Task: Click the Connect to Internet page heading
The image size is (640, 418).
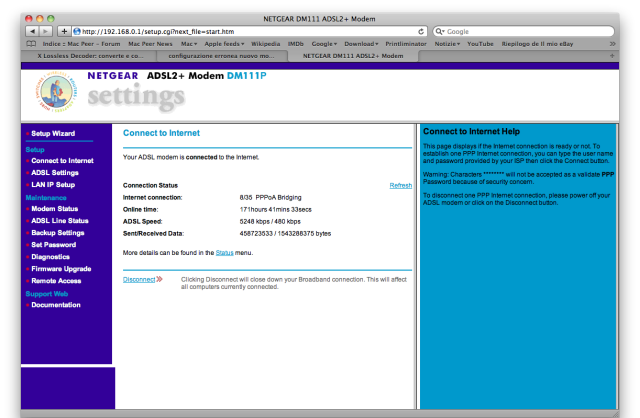Action: (x=161, y=133)
